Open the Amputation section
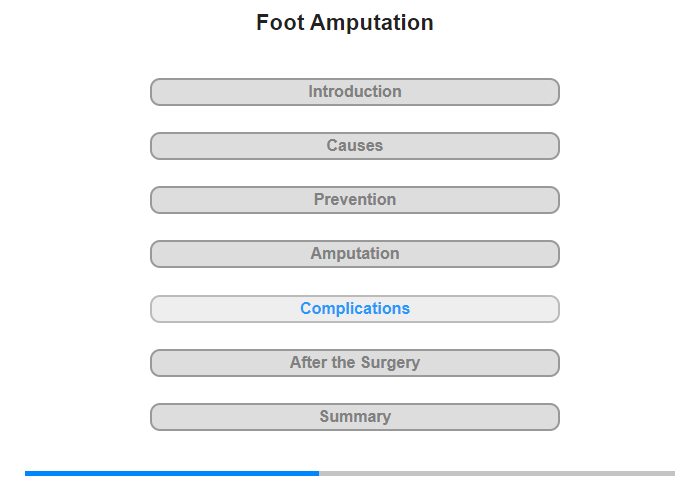This screenshot has height=480, width=700. pos(355,254)
